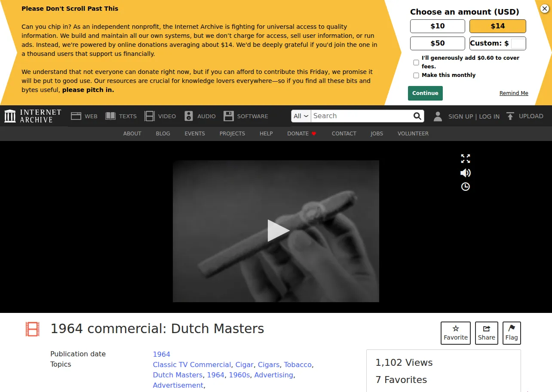Flag this item
552x392 pixels.
(512, 333)
